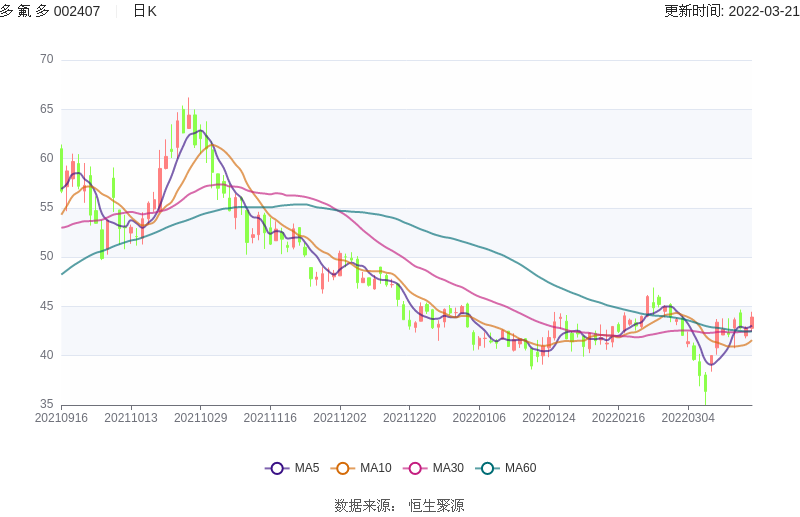Click the 50 price label on y-axis

click(46, 256)
